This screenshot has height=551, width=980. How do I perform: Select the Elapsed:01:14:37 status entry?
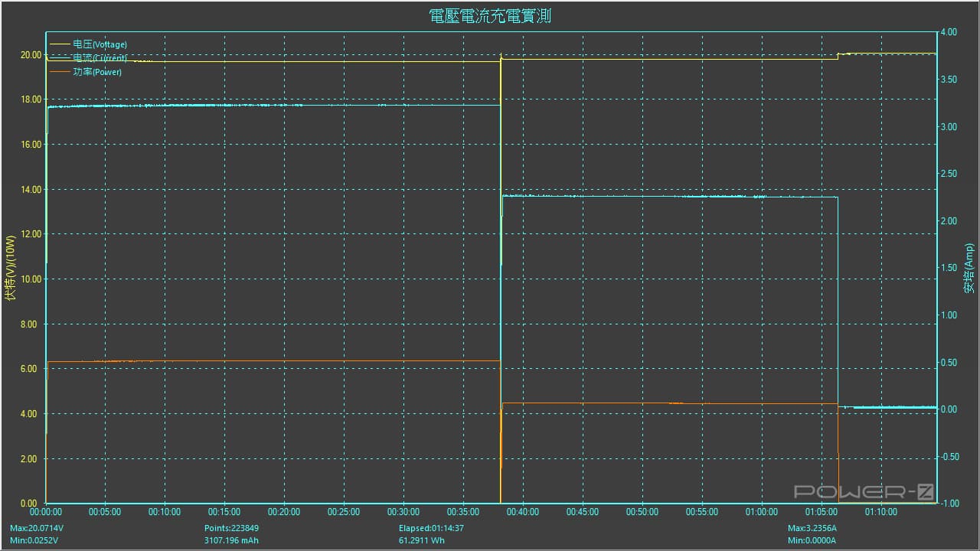tap(432, 529)
